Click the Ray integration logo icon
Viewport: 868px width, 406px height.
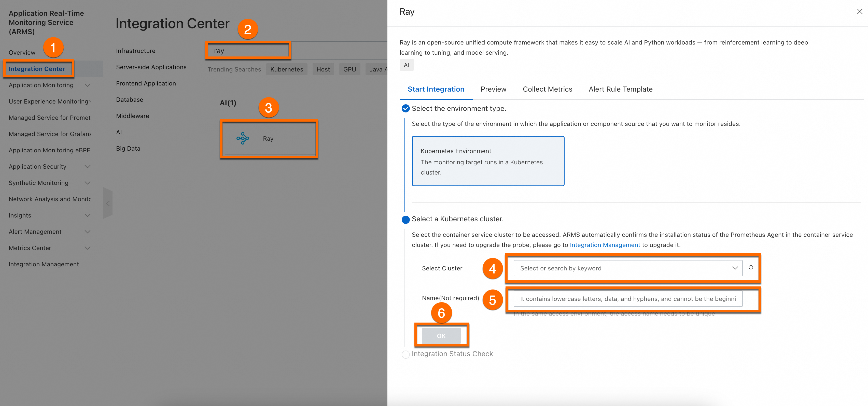[243, 138]
